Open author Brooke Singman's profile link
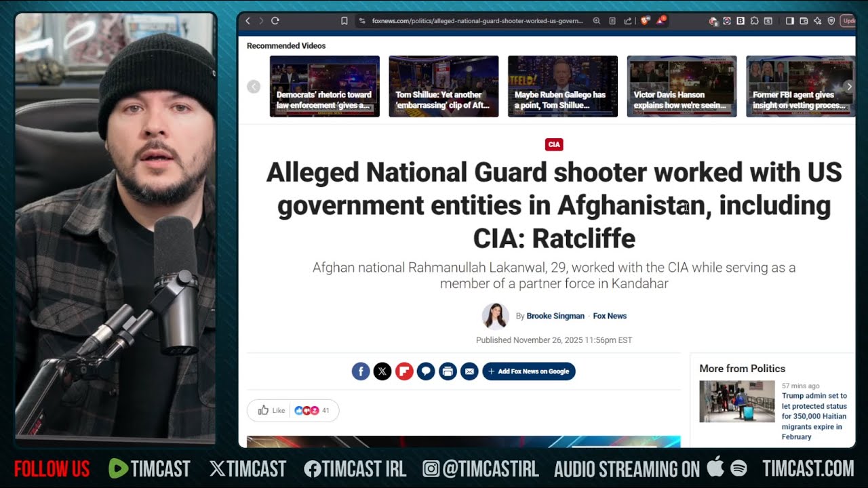The width and height of the screenshot is (868, 488). pos(555,316)
